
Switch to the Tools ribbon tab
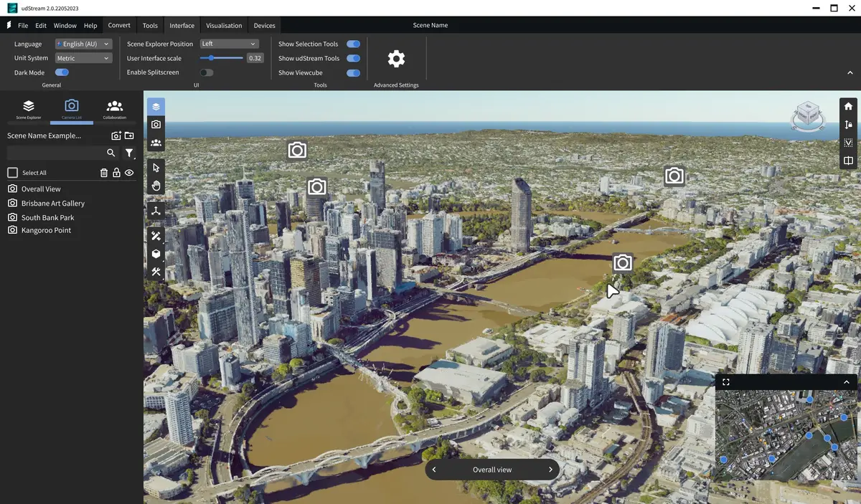point(150,25)
